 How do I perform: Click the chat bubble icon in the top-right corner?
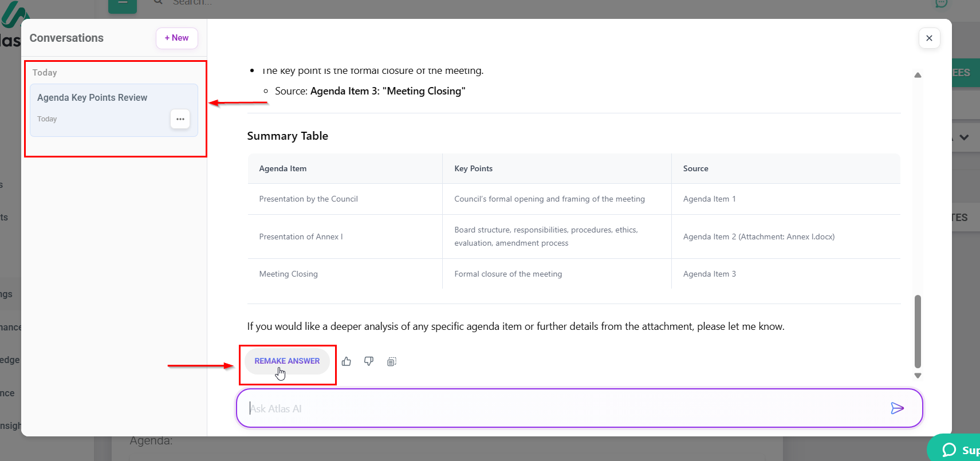941,3
